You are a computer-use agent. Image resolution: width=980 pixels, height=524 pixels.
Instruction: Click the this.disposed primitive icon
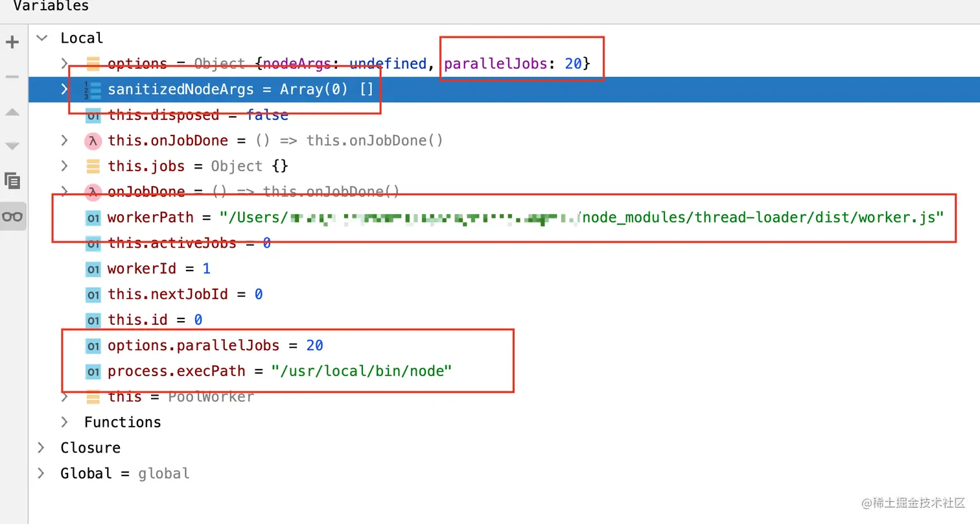[93, 115]
